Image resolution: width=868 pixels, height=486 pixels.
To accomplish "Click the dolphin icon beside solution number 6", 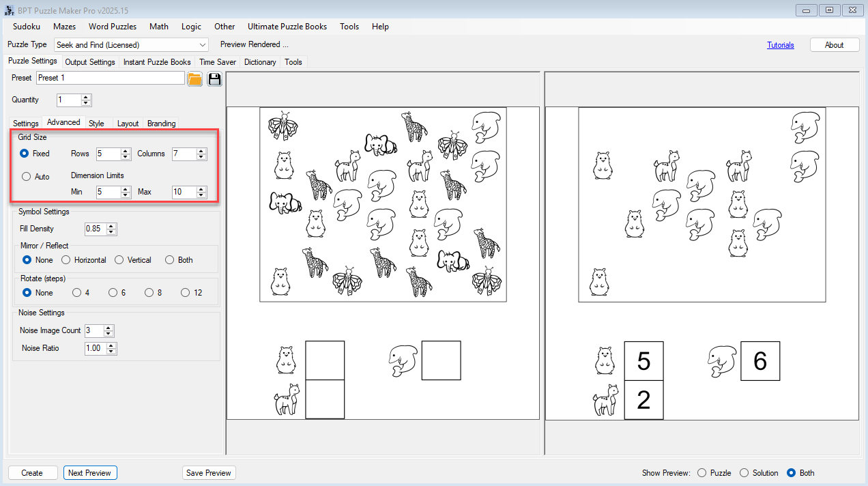I will pos(721,360).
